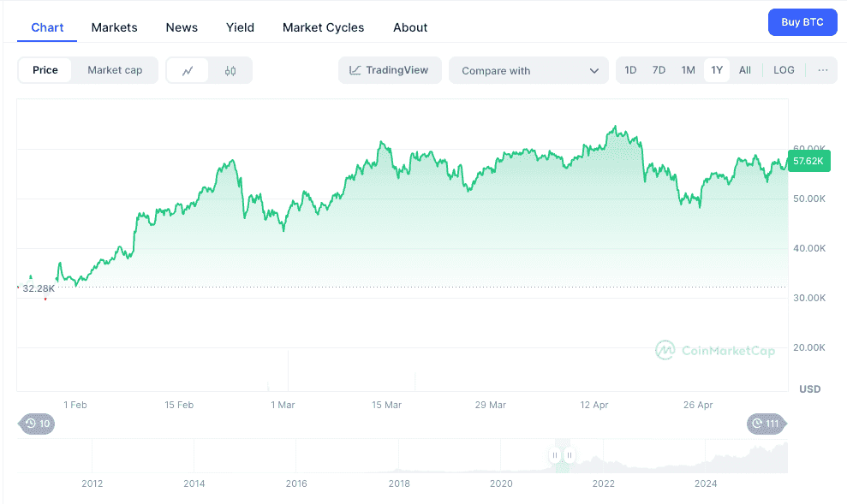
Task: Open TradingView chart mode
Action: pos(390,70)
